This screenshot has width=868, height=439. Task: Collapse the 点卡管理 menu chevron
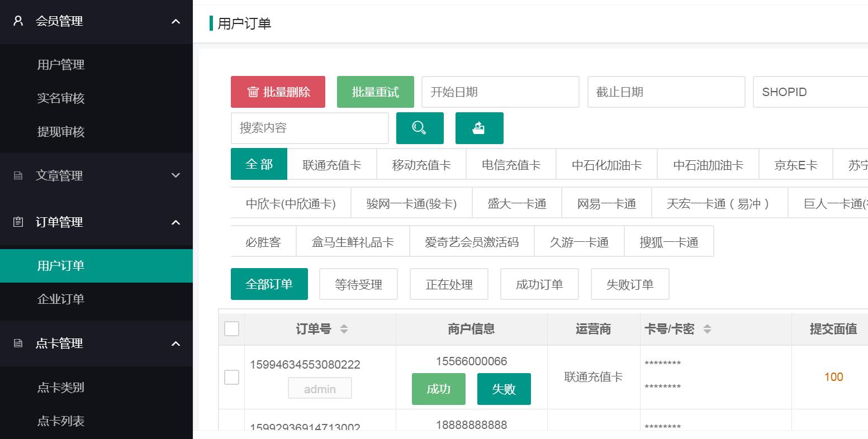click(x=176, y=343)
